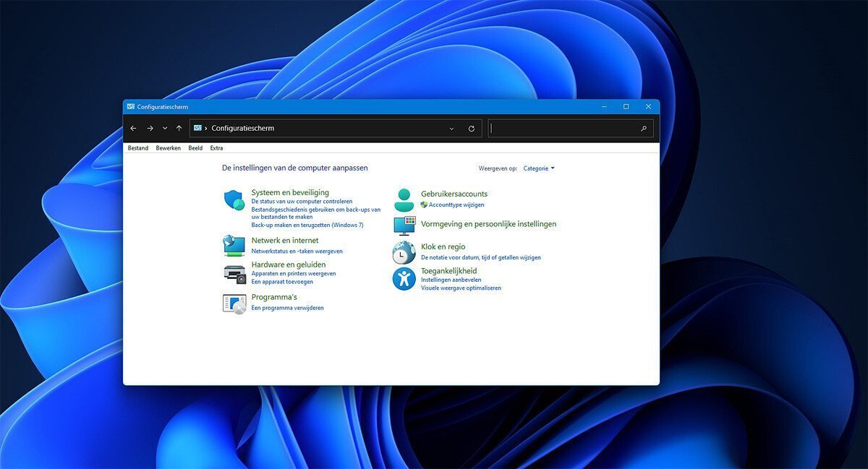Click Een programma verwijderen link
This screenshot has height=469, width=868.
tap(287, 308)
